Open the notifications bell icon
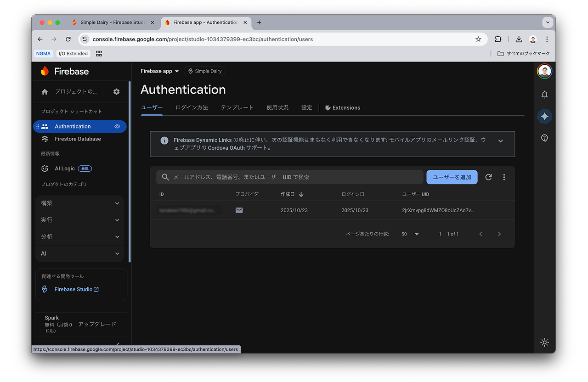Viewport: 588px width, 382px height. 544,94
